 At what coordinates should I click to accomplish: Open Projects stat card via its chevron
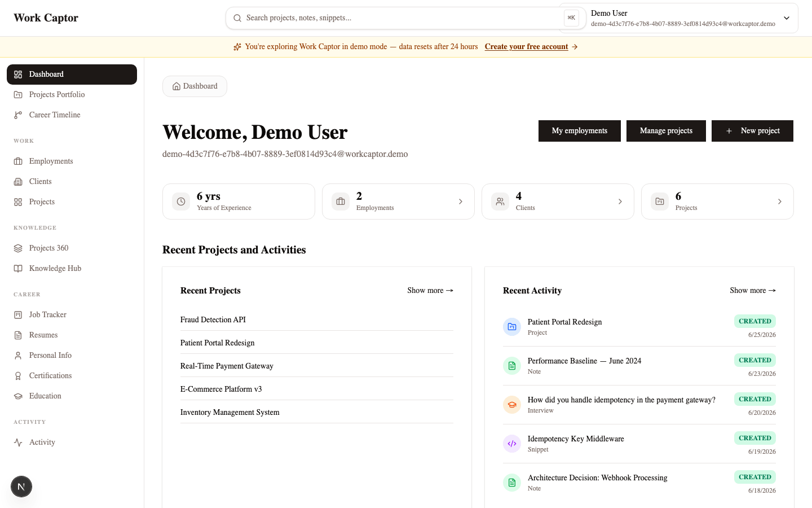tap(780, 202)
